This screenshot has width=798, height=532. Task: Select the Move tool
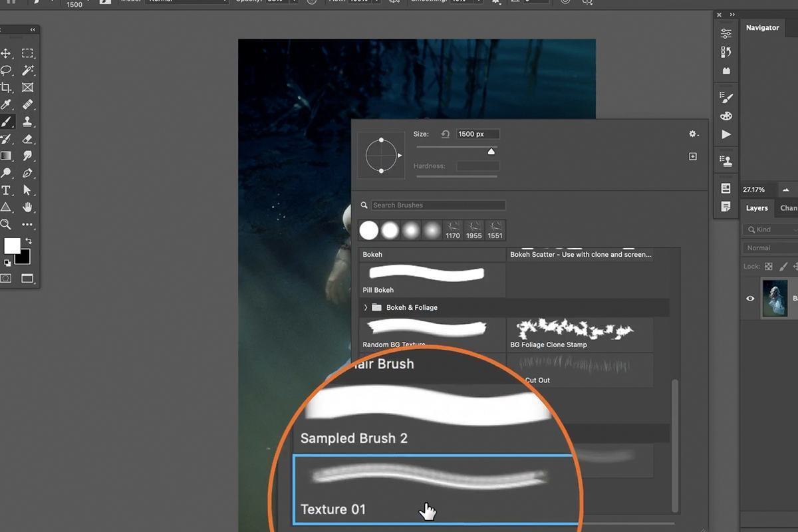pos(6,53)
